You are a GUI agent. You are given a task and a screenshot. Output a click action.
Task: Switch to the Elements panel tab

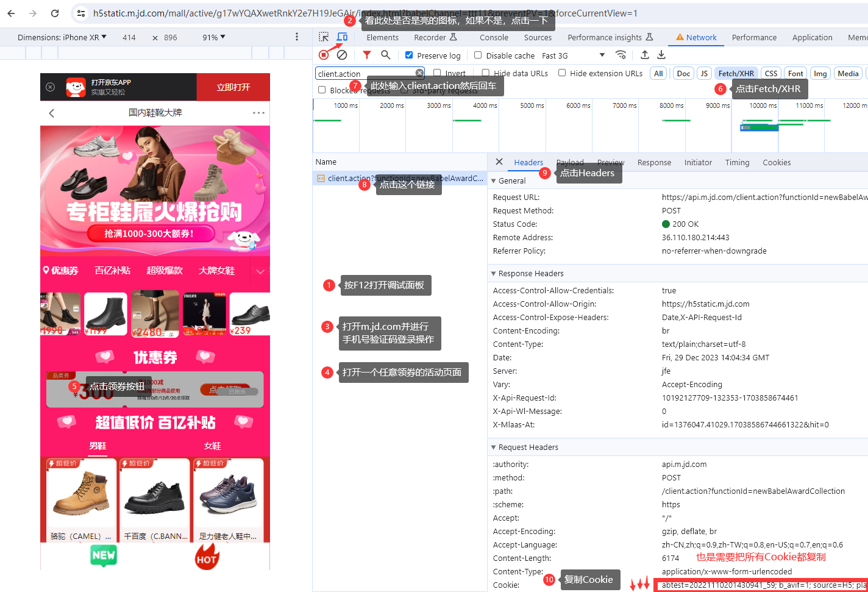pyautogui.click(x=382, y=37)
